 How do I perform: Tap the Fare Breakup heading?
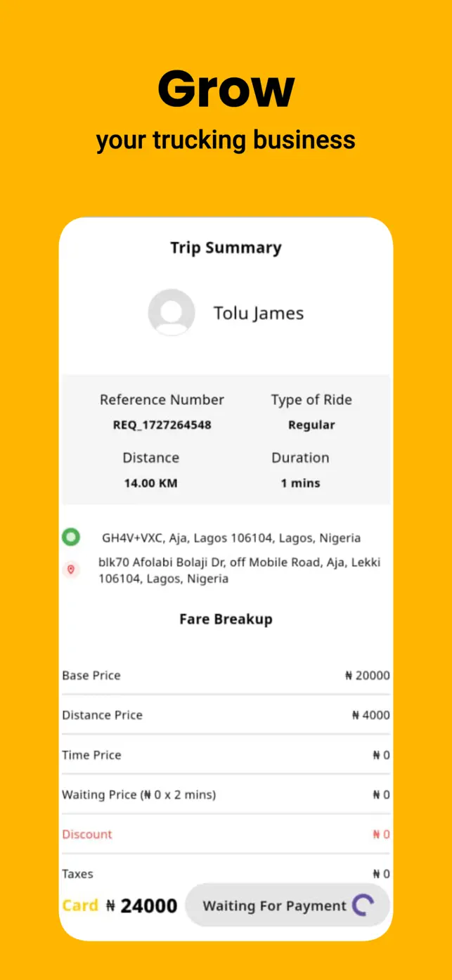(226, 619)
